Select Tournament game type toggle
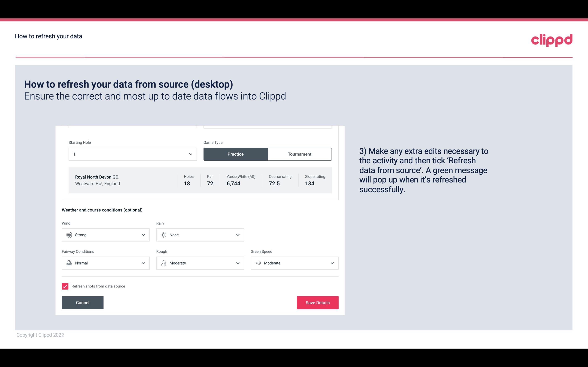 click(300, 154)
